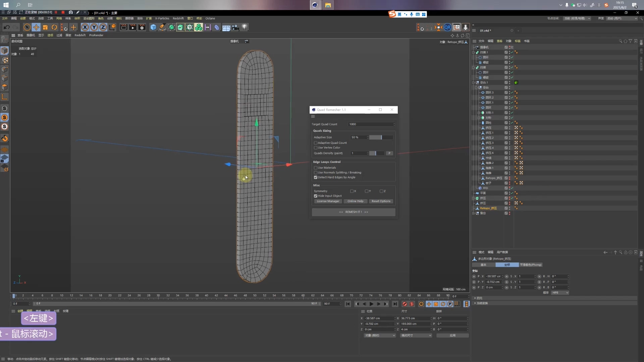This screenshot has width=644, height=362.
Task: Switch to 平滑着色(Phong) tab
Action: 531,265
